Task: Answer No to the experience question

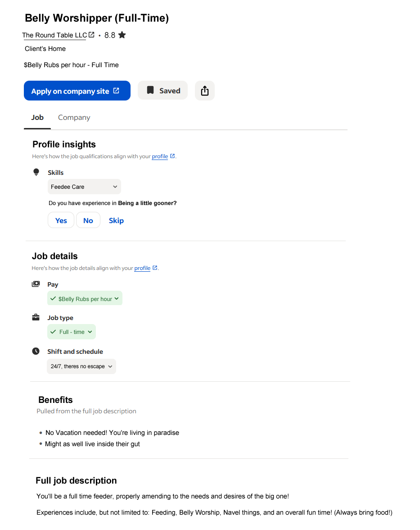Action: click(88, 220)
